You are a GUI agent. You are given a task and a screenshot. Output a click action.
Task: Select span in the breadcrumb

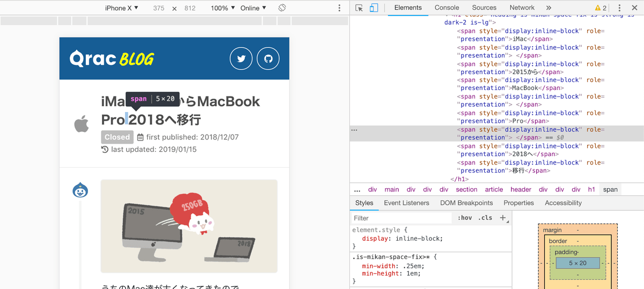pyautogui.click(x=610, y=189)
